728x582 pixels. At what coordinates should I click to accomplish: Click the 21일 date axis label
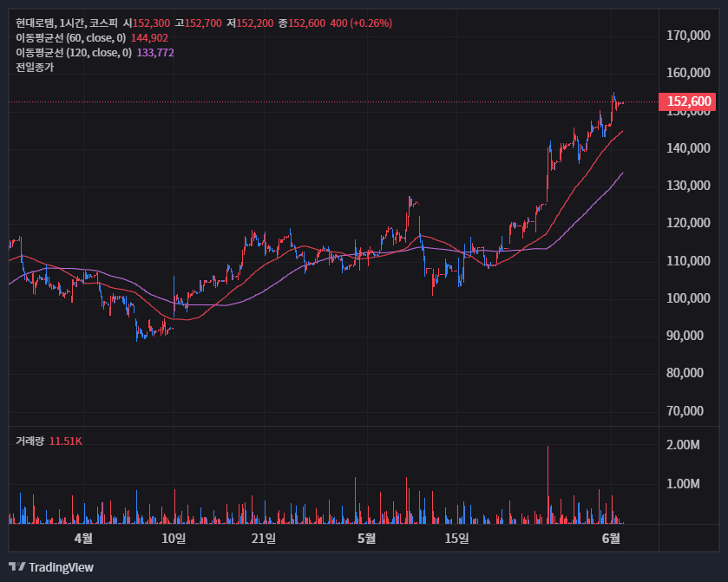point(264,539)
